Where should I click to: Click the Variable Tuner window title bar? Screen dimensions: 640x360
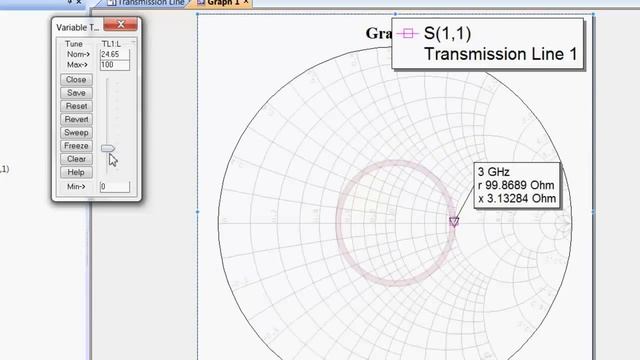click(x=78, y=27)
